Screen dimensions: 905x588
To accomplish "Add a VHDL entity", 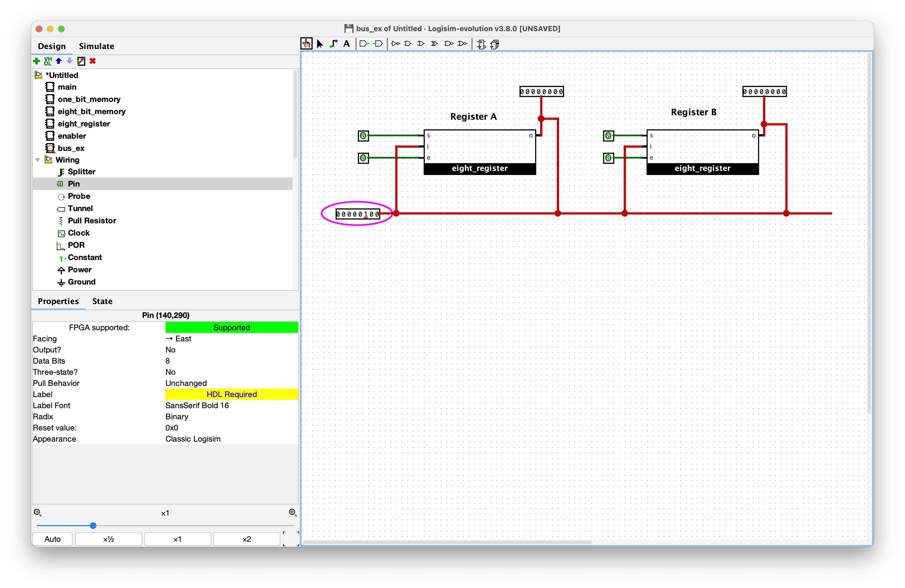I will tap(48, 61).
